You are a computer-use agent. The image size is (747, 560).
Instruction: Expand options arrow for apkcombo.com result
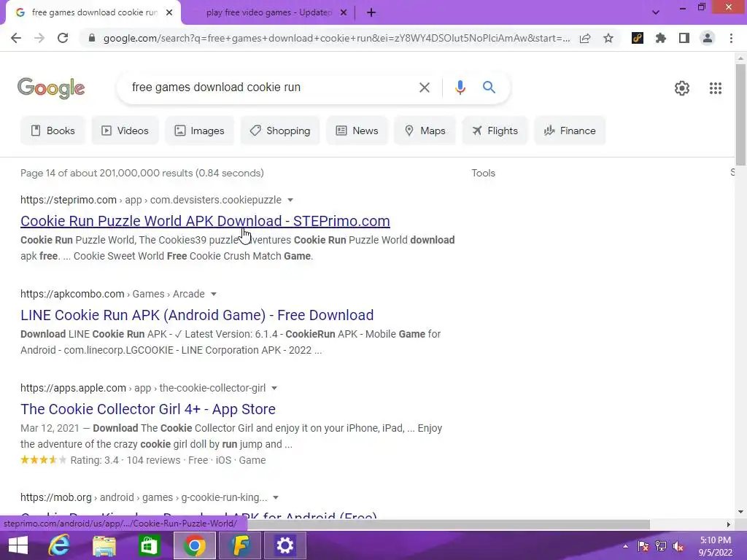(x=214, y=295)
